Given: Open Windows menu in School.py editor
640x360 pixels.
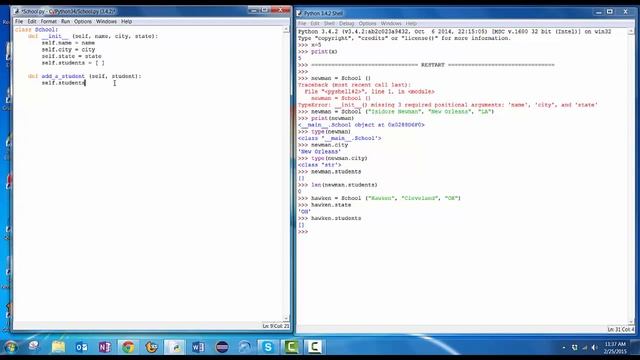Looking at the screenshot, I should pyautogui.click(x=107, y=22).
